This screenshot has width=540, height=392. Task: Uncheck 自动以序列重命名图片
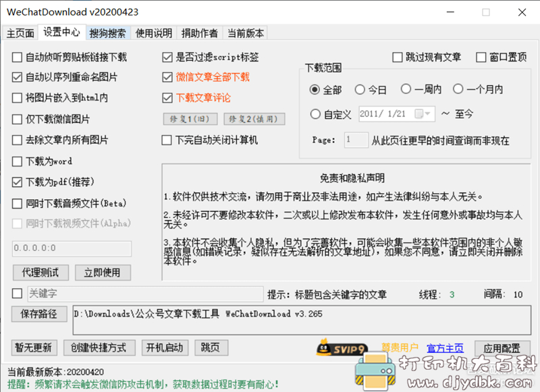coord(16,77)
